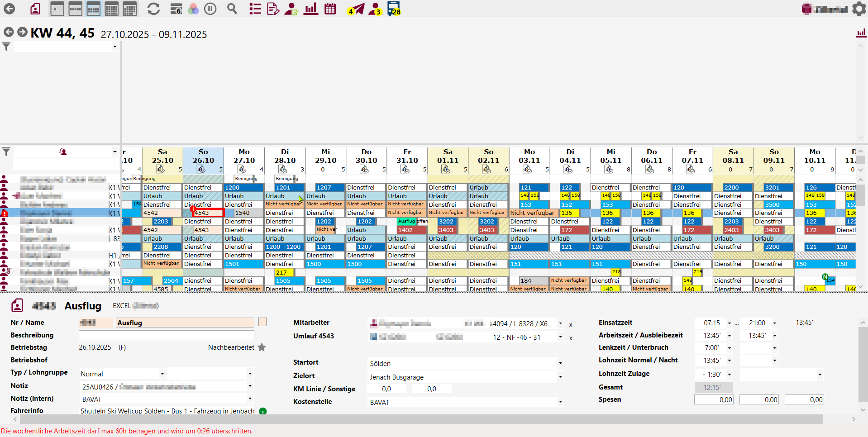Click the bus icon with badge 28
Image resolution: width=868 pixels, height=437 pixels.
(x=394, y=9)
